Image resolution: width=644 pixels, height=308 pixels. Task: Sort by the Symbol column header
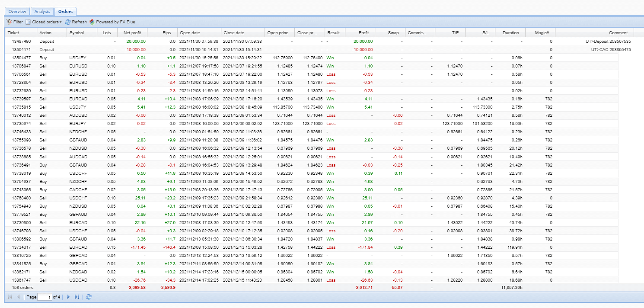click(82, 33)
